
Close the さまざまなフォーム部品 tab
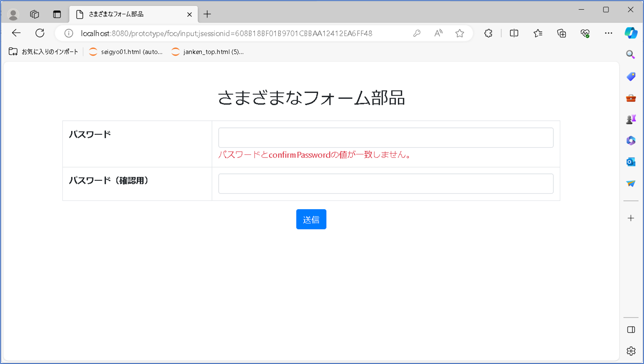tap(189, 15)
